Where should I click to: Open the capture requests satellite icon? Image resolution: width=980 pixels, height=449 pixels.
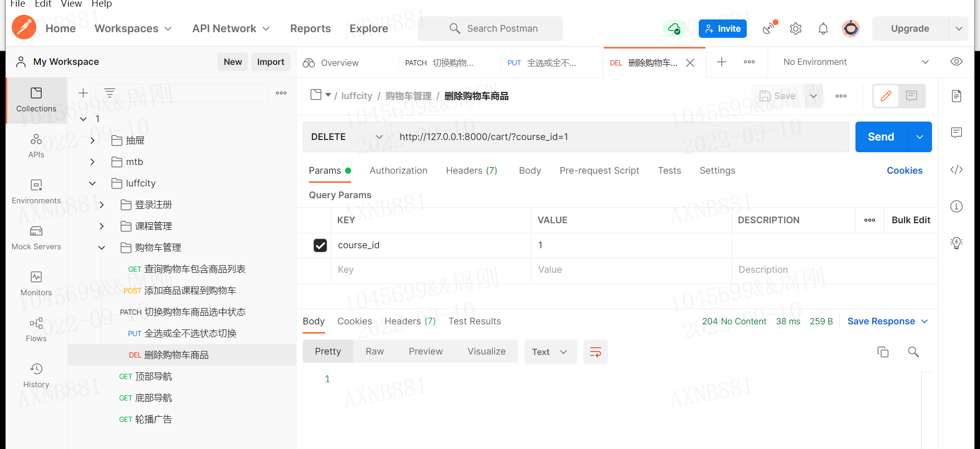[x=770, y=28]
